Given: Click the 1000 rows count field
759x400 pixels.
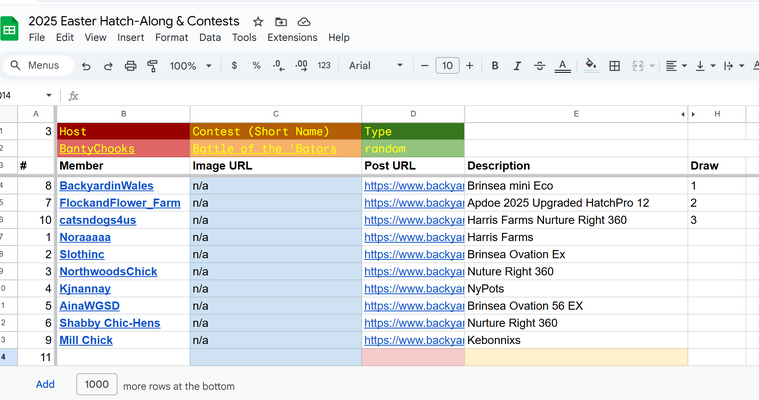Looking at the screenshot, I should 97,385.
